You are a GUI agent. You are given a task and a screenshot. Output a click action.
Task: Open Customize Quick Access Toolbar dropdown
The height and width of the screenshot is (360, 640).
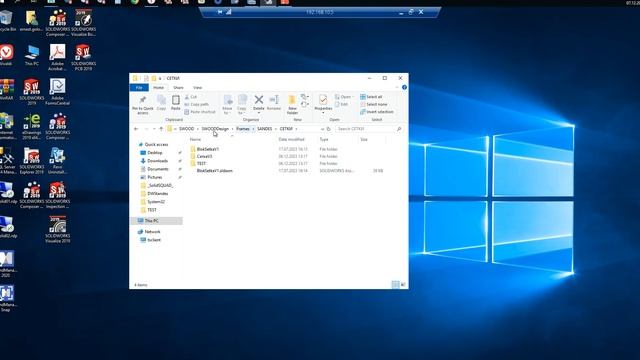[x=160, y=78]
